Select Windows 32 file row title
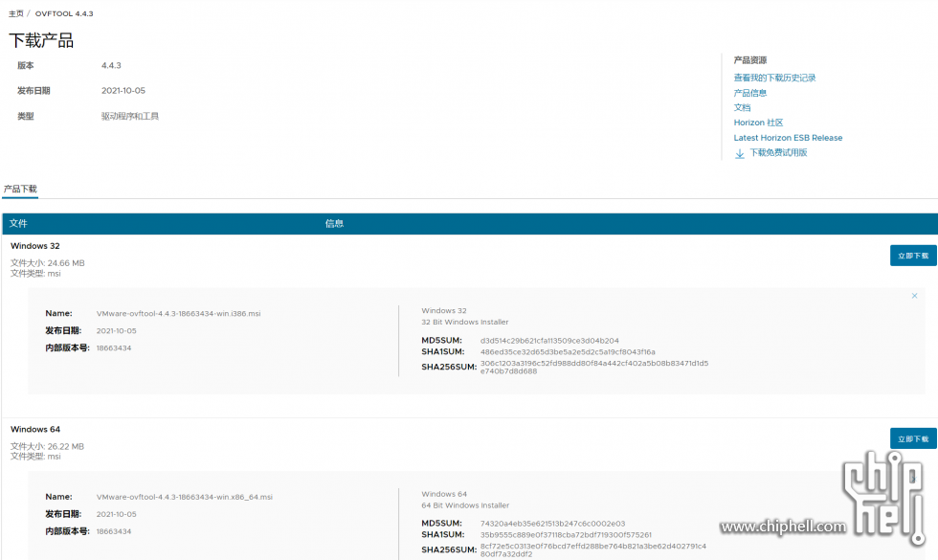This screenshot has height=560, width=938. click(x=34, y=246)
